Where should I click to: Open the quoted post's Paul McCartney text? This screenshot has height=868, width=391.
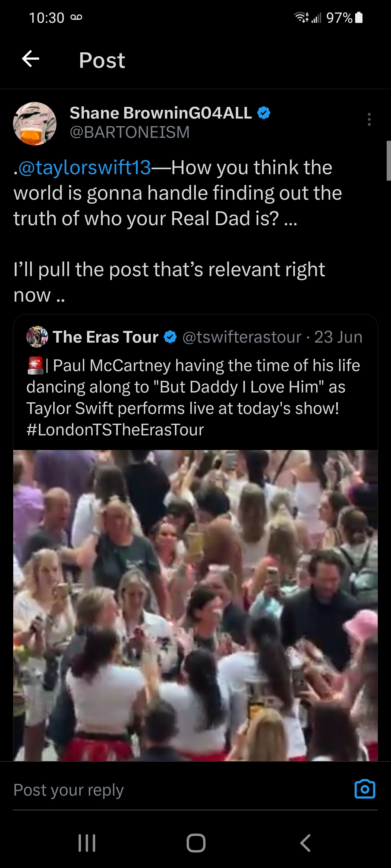point(193,387)
